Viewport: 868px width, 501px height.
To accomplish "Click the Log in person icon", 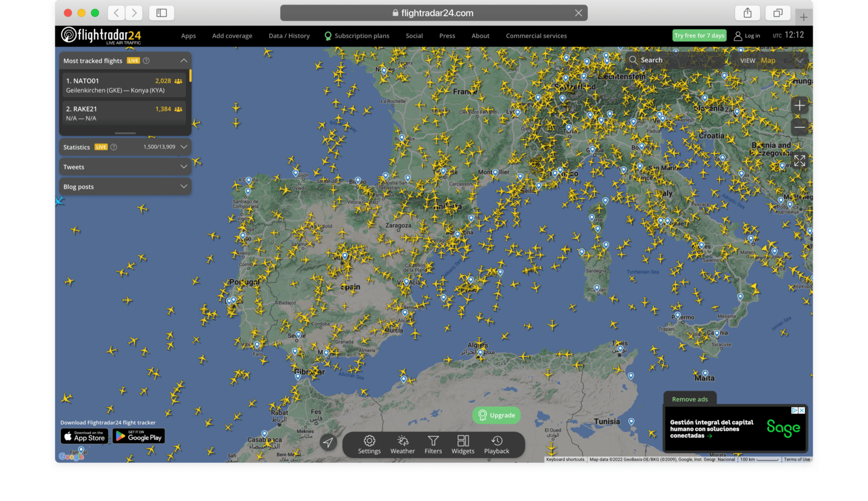I will click(737, 36).
